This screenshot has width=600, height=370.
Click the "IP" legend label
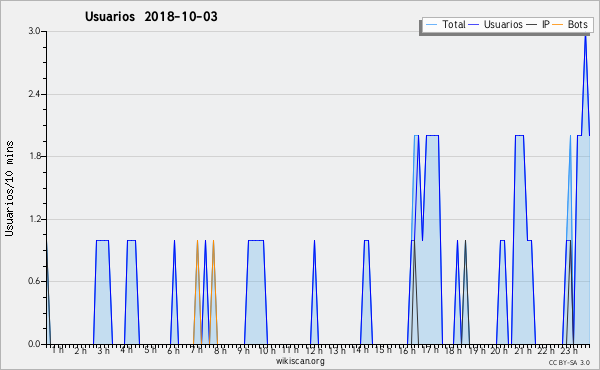pyautogui.click(x=546, y=24)
